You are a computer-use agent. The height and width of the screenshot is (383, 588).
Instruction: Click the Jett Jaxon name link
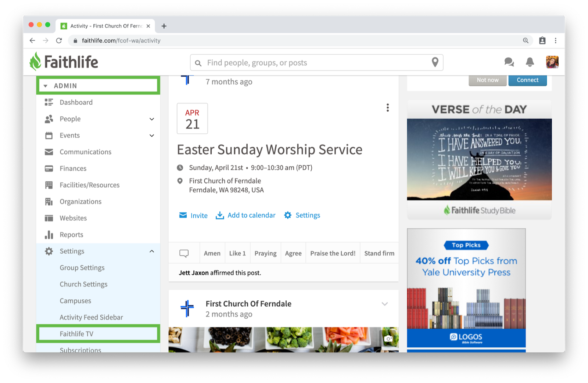coord(194,273)
